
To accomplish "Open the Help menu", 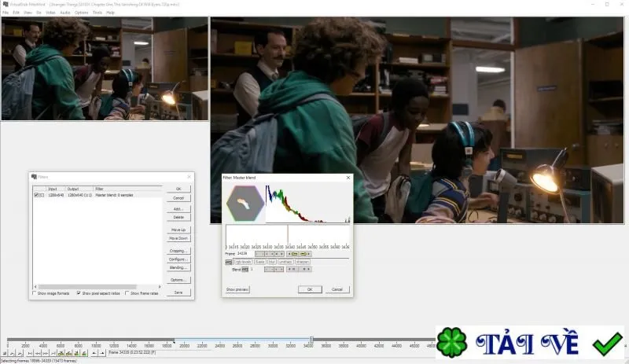I will click(110, 13).
